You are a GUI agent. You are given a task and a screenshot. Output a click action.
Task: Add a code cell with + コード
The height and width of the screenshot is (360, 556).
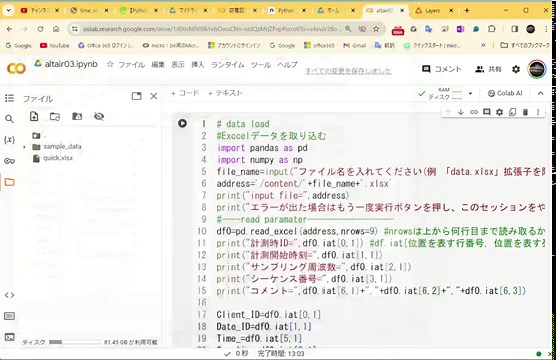(x=185, y=93)
